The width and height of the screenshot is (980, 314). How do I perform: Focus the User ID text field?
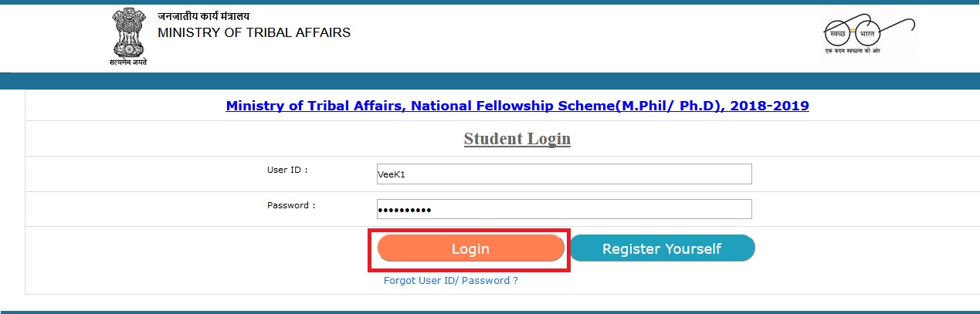point(564,174)
